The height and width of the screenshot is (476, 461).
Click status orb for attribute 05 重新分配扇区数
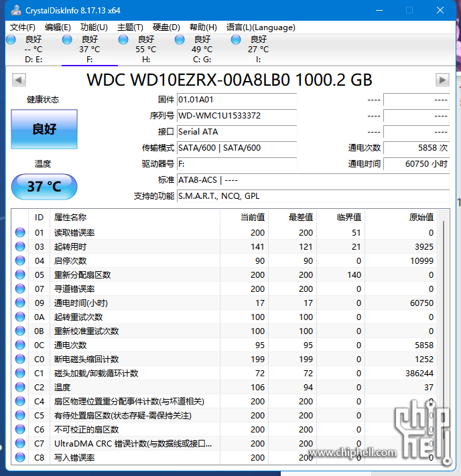tap(20, 274)
